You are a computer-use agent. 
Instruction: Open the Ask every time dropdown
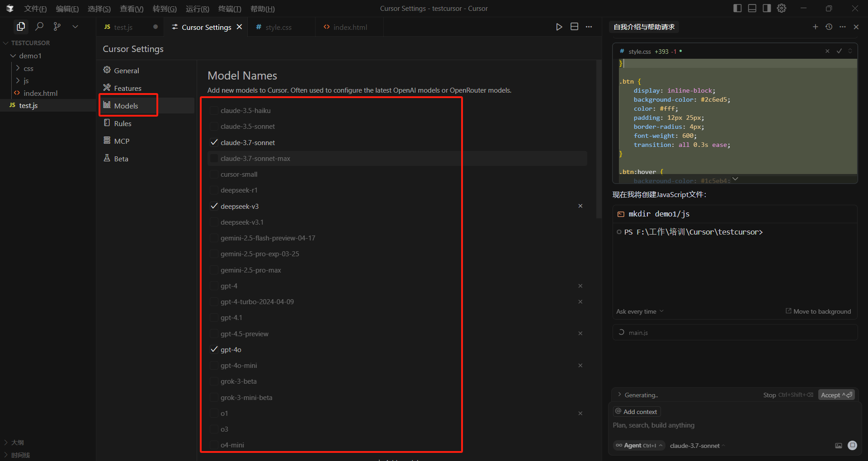(640, 311)
